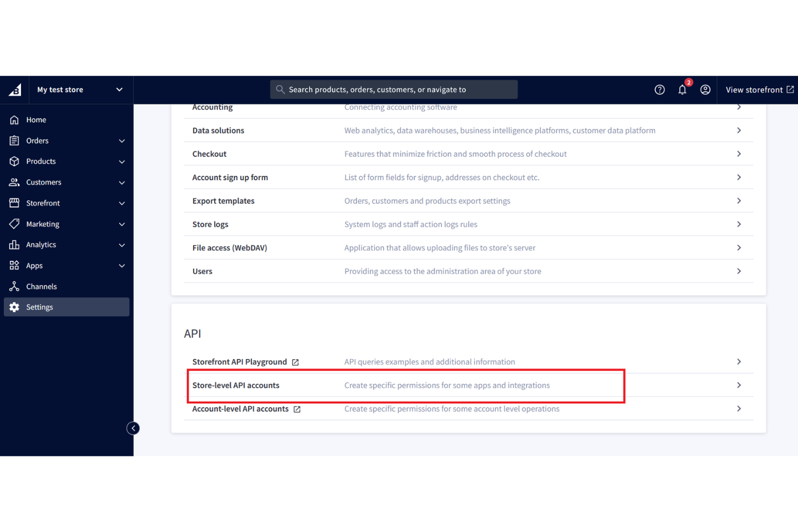The image size is (798, 532).
Task: Click the Settings gear icon
Action: [15, 307]
